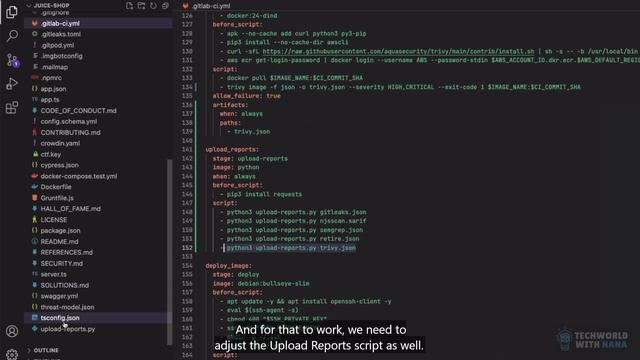Open the Explorer view in activity bar
This screenshot has width=640, height=360.
[12, 12]
